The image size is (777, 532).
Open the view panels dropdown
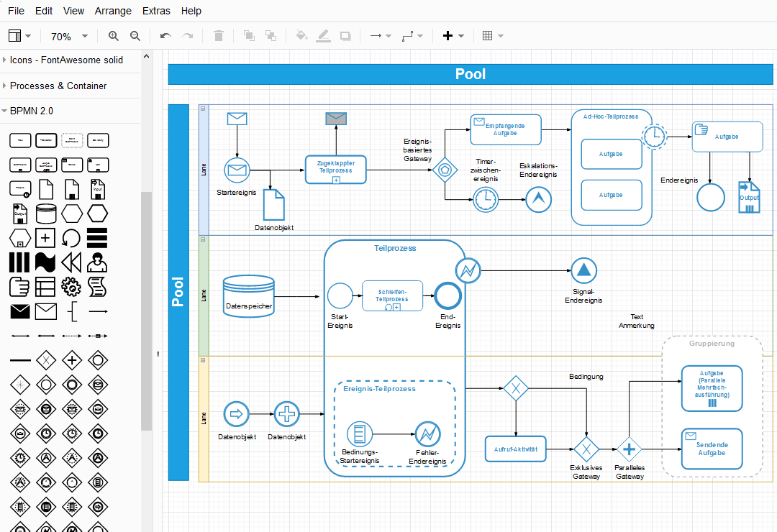click(x=20, y=36)
